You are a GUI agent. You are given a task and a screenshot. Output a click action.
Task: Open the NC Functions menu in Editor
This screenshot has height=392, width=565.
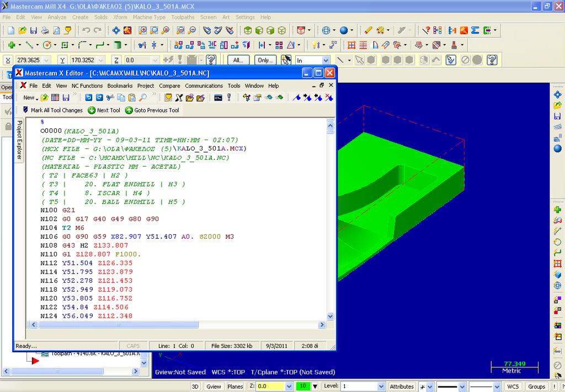tap(87, 85)
